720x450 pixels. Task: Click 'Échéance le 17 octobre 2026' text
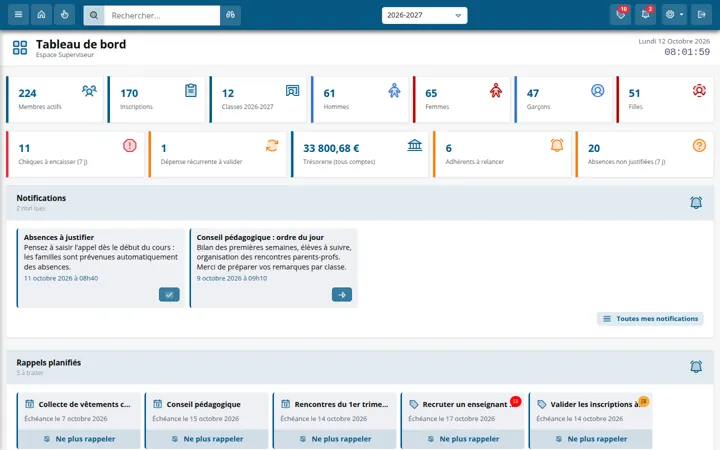tap(451, 419)
